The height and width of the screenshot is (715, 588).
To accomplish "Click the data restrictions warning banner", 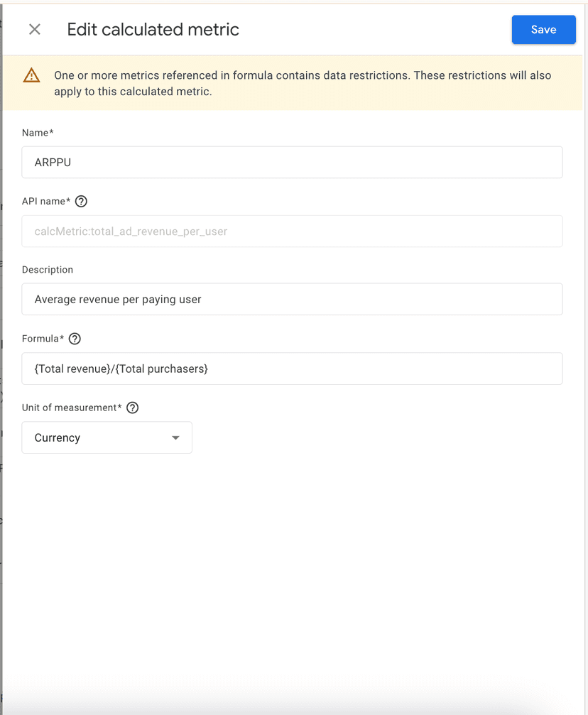I will coord(294,82).
